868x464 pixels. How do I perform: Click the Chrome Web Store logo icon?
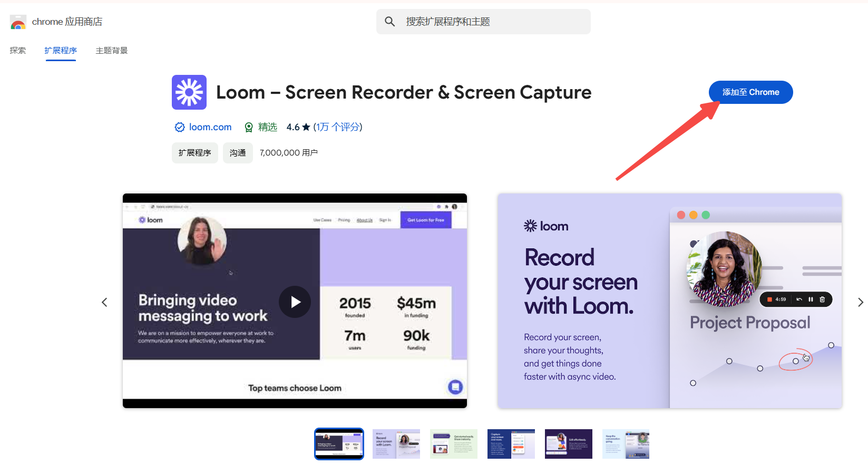(x=18, y=22)
